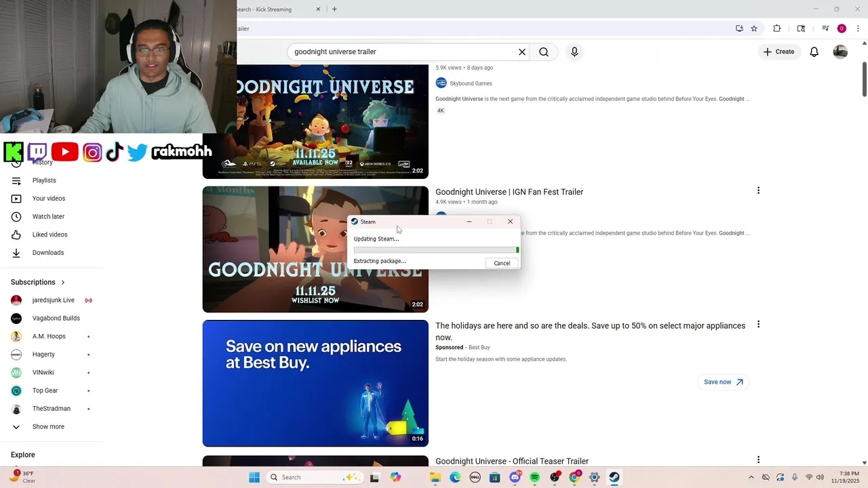Close the Steam updater dialog

(x=510, y=222)
